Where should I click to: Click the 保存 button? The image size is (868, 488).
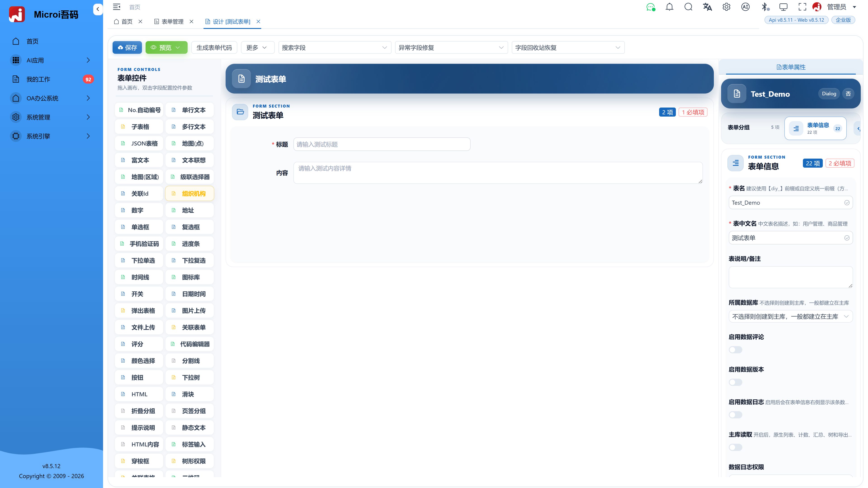(x=127, y=48)
